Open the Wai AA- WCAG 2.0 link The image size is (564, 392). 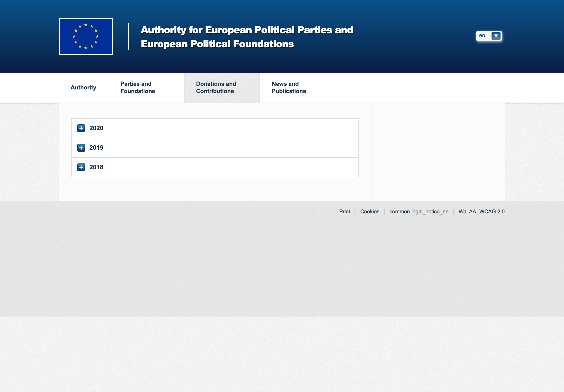pyautogui.click(x=482, y=211)
